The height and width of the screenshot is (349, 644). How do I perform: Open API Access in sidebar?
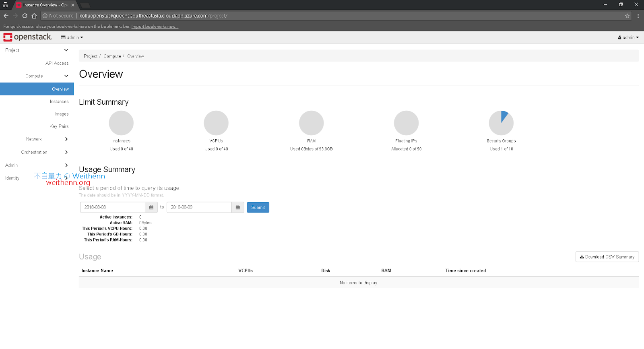pyautogui.click(x=57, y=63)
